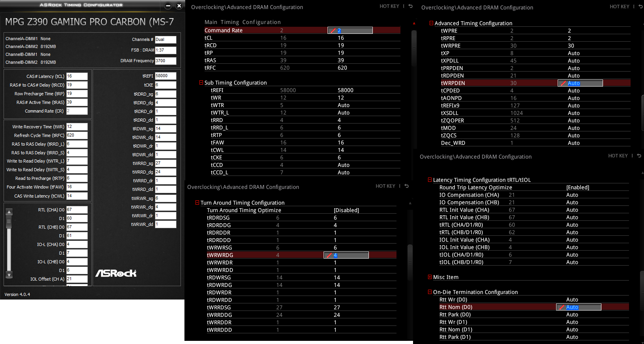Screen dimensions: 644x344
Task: Select the tRFC row in Main Timing Configuration
Action: click(x=302, y=68)
